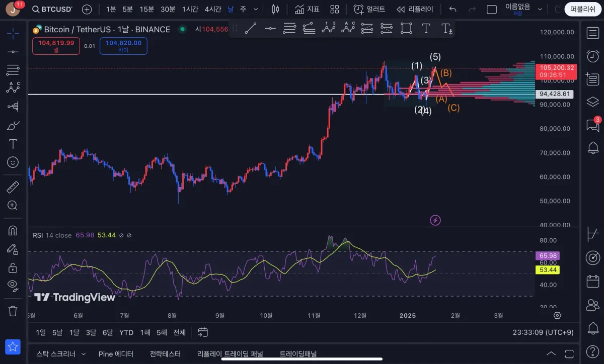Switch timeframe to 주
Viewport: 604px width, 364px height.
(x=243, y=9)
